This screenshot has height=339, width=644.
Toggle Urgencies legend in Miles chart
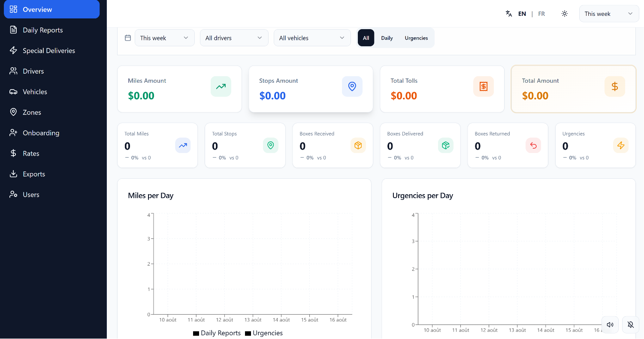264,333
